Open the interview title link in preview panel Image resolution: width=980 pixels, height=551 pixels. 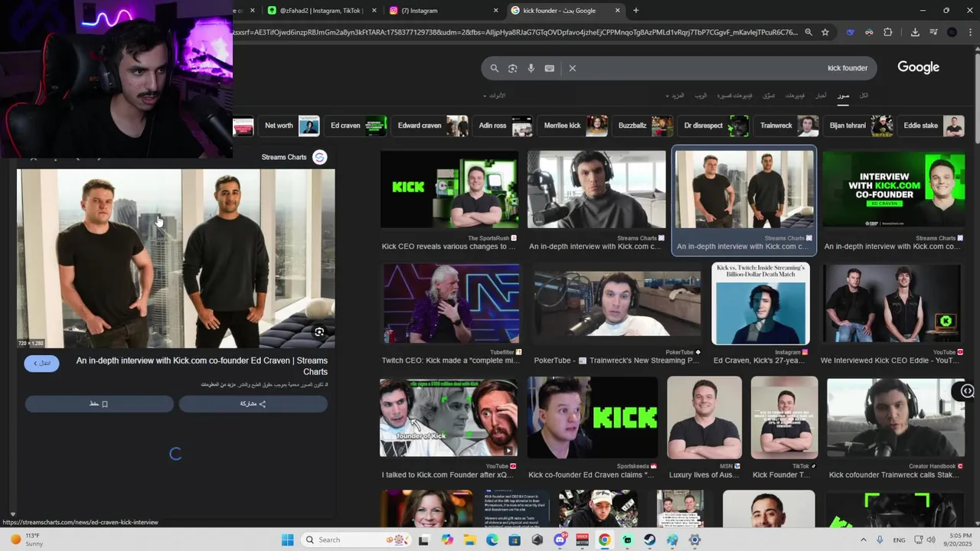tap(202, 366)
